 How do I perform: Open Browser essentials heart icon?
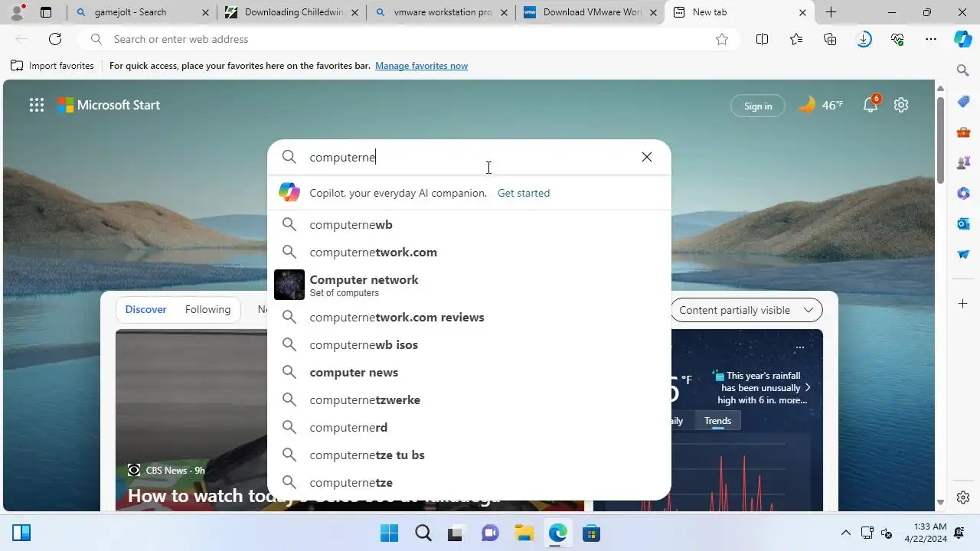pos(897,39)
